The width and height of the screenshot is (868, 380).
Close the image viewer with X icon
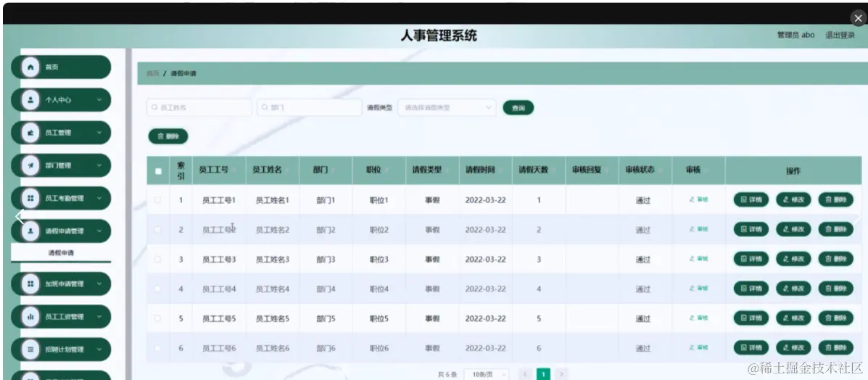[x=858, y=18]
